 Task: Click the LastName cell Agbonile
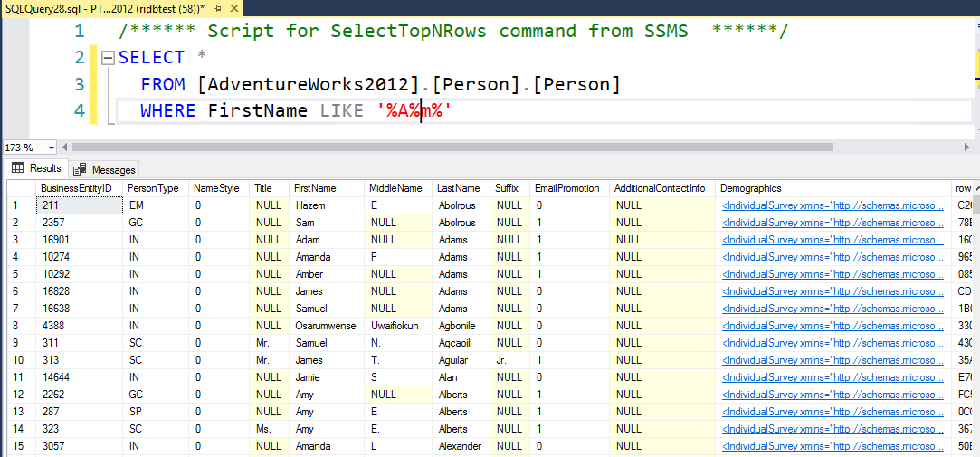tap(461, 326)
